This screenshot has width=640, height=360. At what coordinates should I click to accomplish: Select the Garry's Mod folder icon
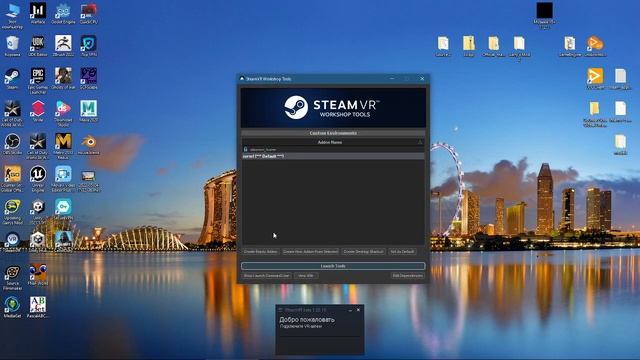[519, 48]
